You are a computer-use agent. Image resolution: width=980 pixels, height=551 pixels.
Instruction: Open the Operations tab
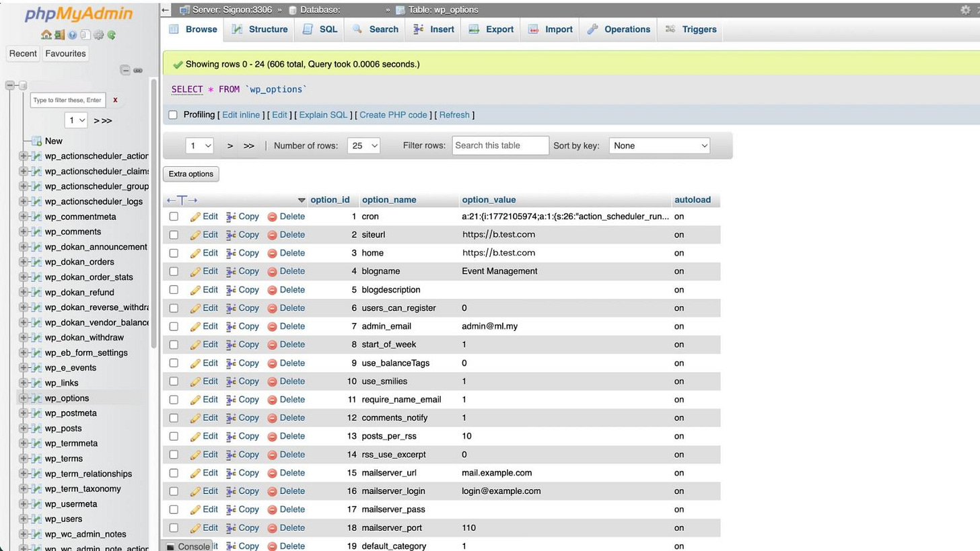coord(619,30)
